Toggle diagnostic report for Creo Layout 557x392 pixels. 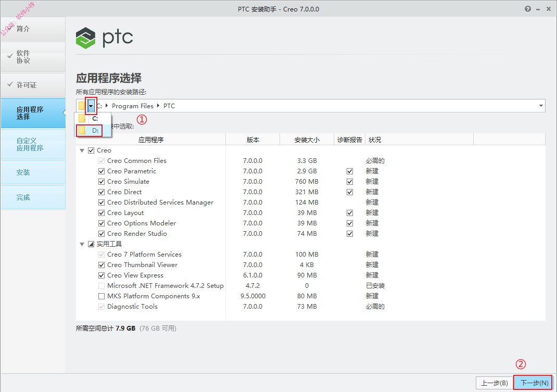coord(349,213)
